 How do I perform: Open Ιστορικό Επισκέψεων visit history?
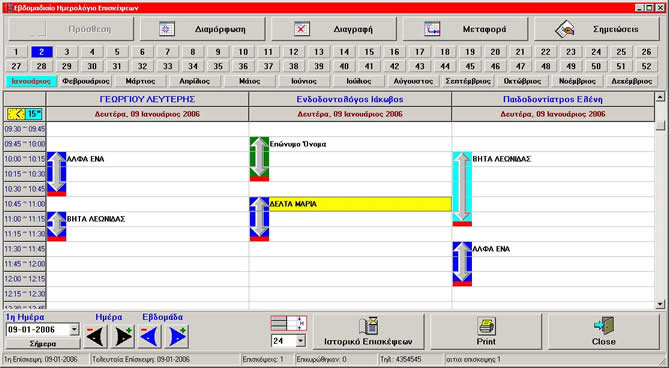click(368, 331)
